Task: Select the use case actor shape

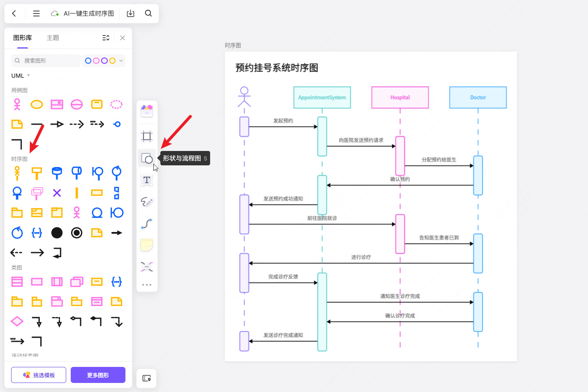Action: (x=17, y=104)
